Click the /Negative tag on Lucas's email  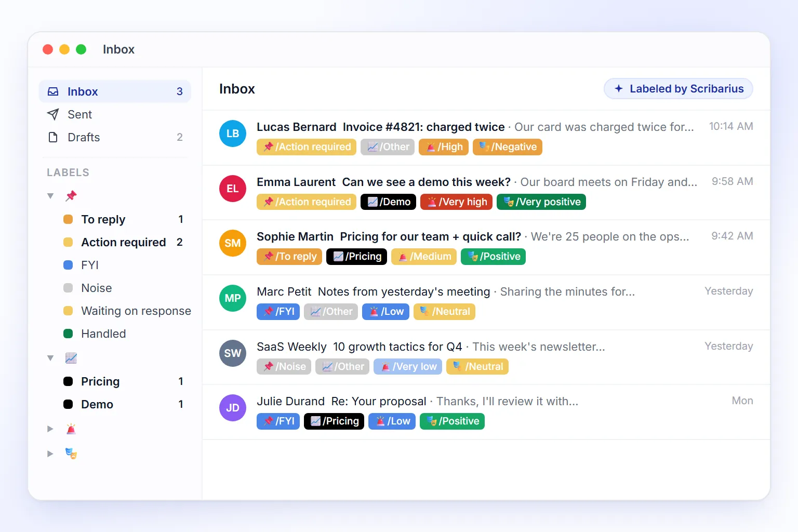(x=508, y=147)
